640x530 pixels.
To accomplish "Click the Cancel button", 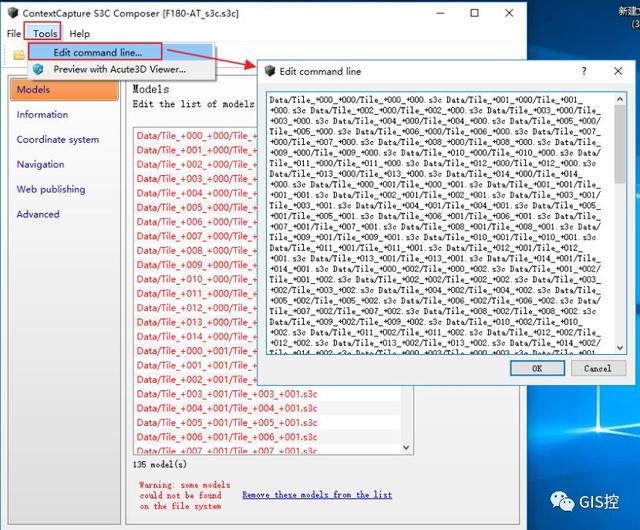I will tap(598, 368).
